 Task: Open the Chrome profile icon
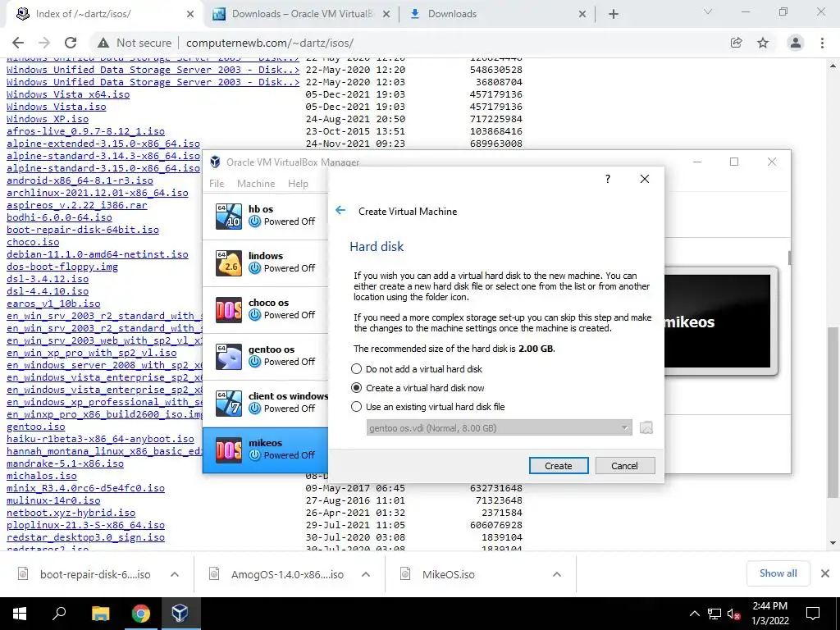coord(796,43)
